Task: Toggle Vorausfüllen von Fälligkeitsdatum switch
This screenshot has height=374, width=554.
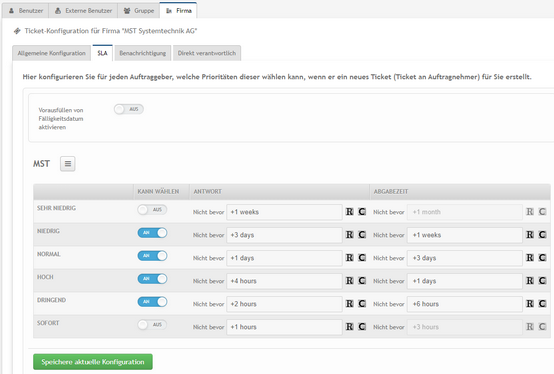Action: 129,109
